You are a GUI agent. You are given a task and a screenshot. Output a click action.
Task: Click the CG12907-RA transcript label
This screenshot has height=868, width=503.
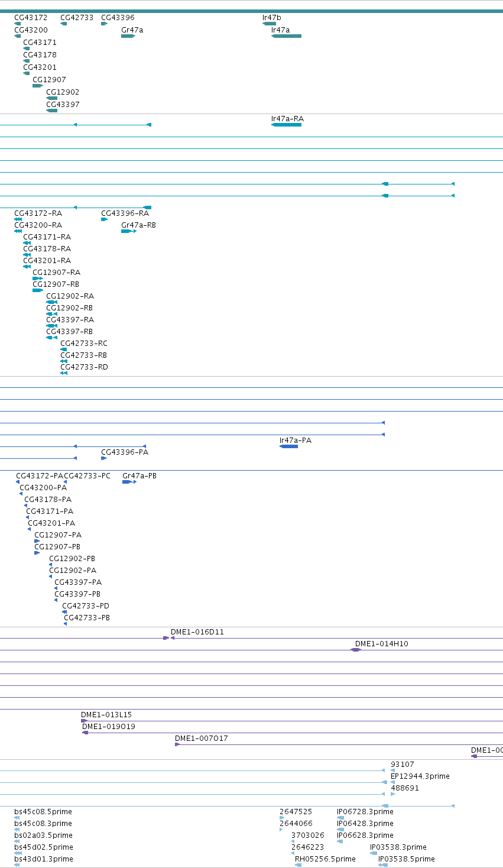[x=56, y=273]
